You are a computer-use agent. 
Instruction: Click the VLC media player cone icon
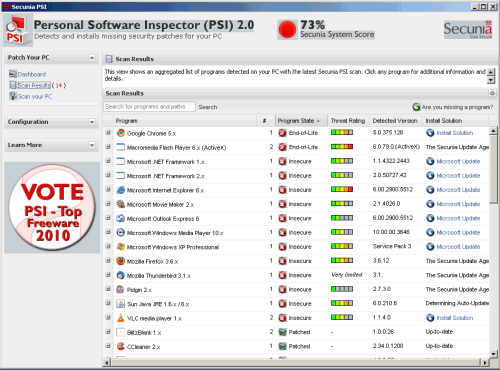pyautogui.click(x=121, y=318)
